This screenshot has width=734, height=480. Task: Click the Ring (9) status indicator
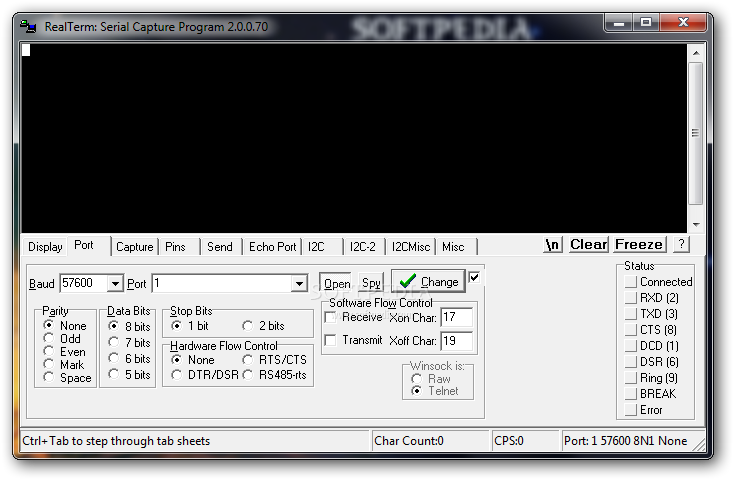point(631,377)
